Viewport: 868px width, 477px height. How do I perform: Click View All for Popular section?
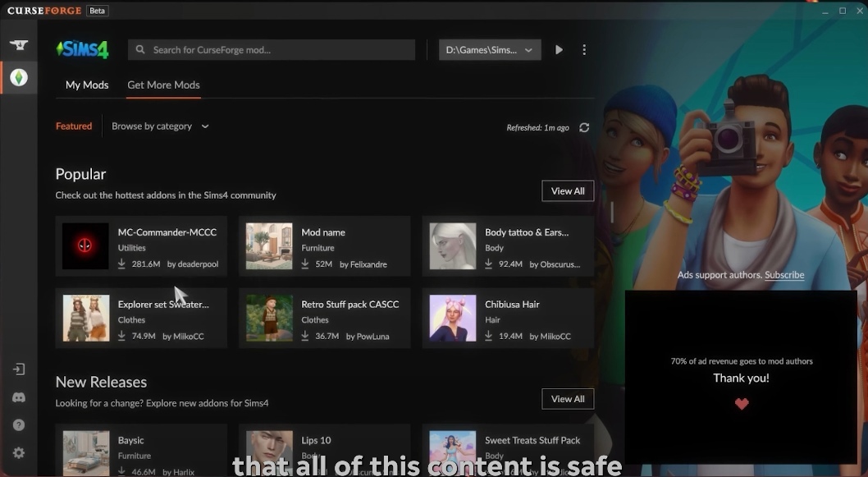(x=567, y=191)
